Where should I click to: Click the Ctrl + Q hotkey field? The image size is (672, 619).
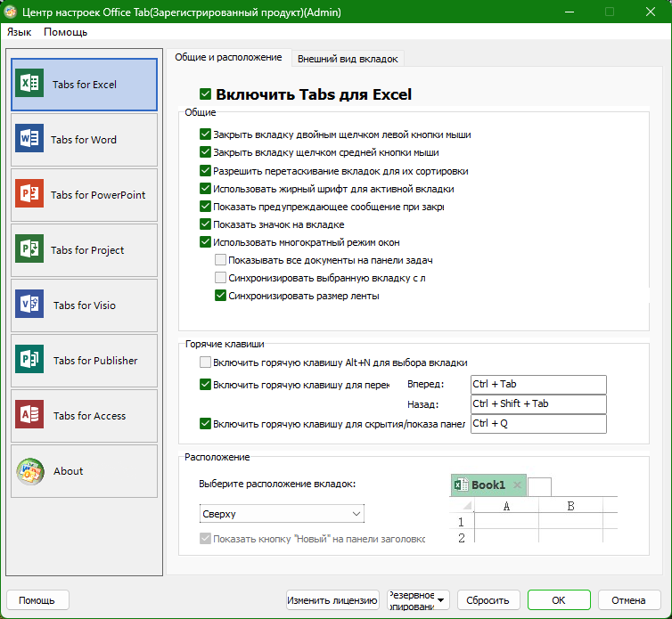pyautogui.click(x=538, y=424)
